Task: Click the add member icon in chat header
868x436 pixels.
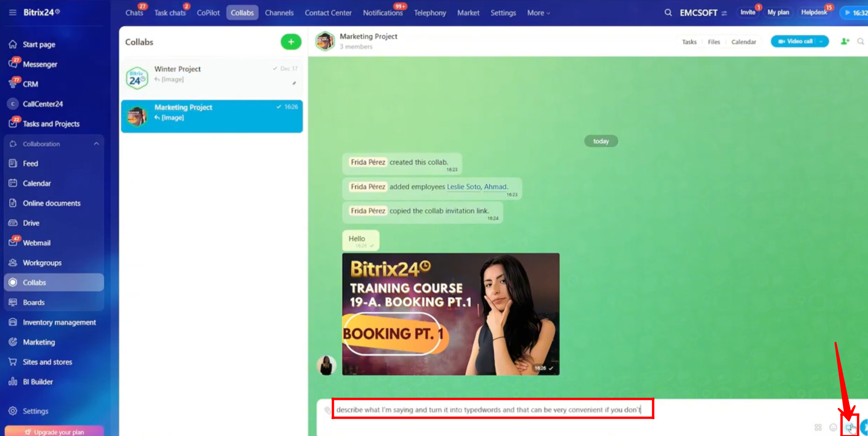Action: coord(845,41)
